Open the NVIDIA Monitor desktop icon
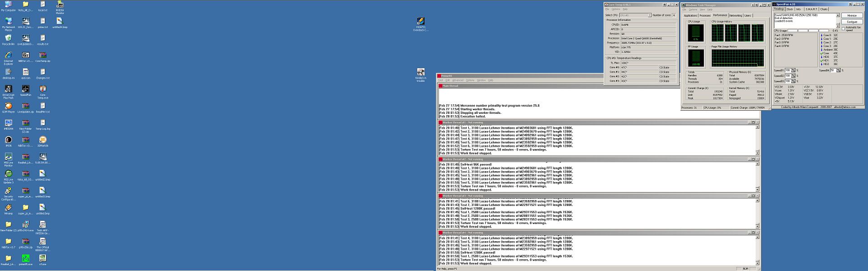 tap(60, 8)
